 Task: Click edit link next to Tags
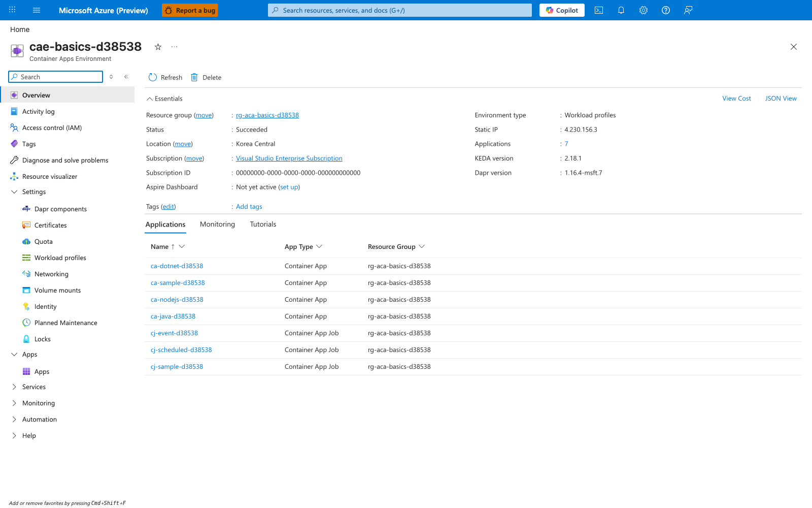(x=168, y=207)
